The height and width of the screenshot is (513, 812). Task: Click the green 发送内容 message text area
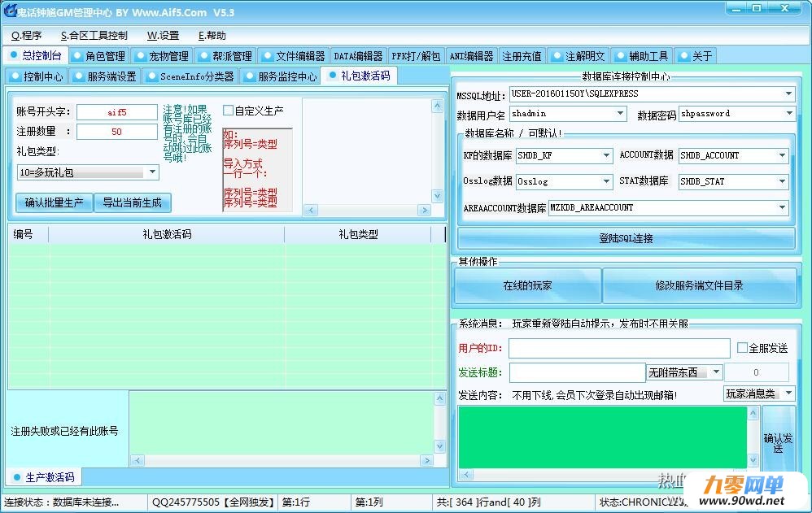[x=602, y=437]
